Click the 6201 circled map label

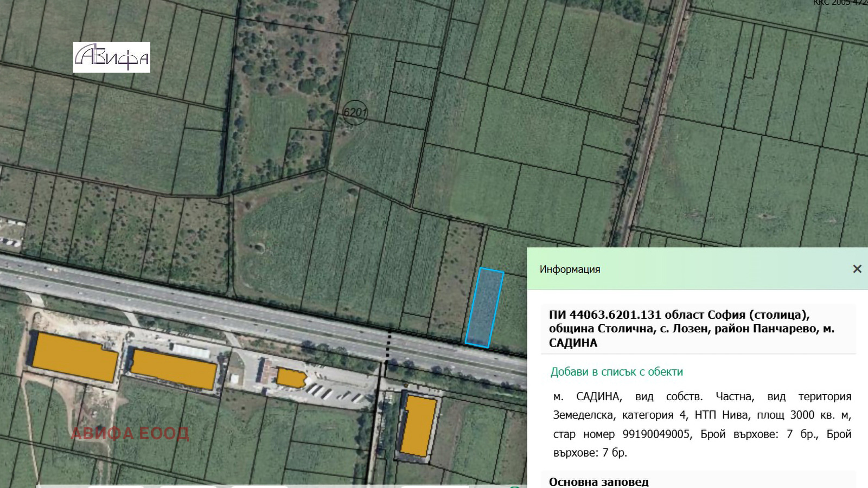point(355,113)
